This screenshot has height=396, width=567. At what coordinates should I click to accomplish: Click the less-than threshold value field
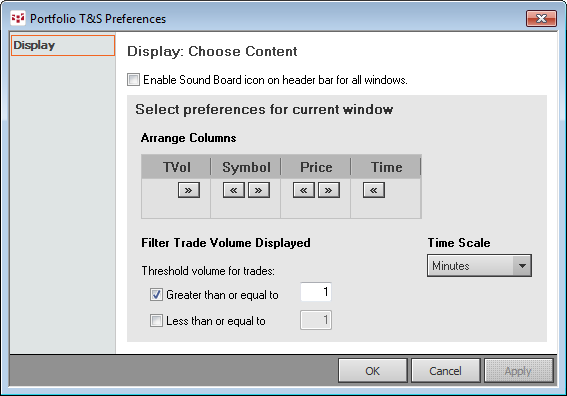tap(316, 320)
